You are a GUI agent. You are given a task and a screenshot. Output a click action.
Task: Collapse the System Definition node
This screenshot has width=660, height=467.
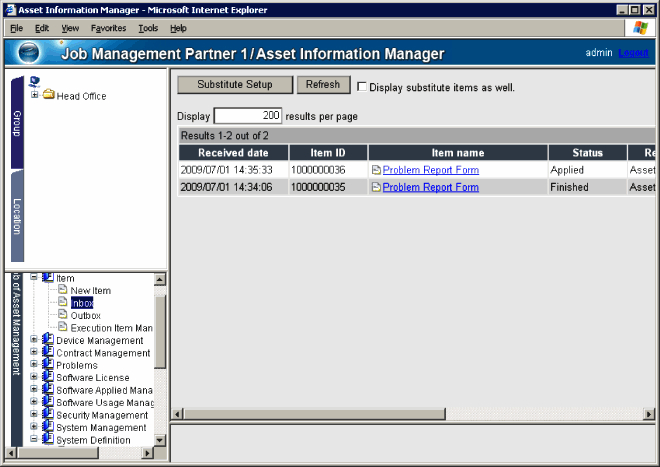point(34,438)
